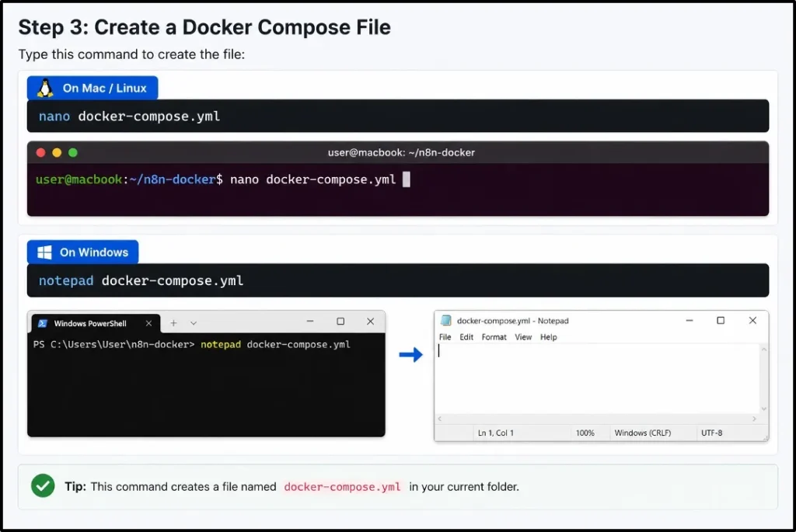This screenshot has height=532, width=796.
Task: Click the Windows logo icon
Action: [44, 252]
